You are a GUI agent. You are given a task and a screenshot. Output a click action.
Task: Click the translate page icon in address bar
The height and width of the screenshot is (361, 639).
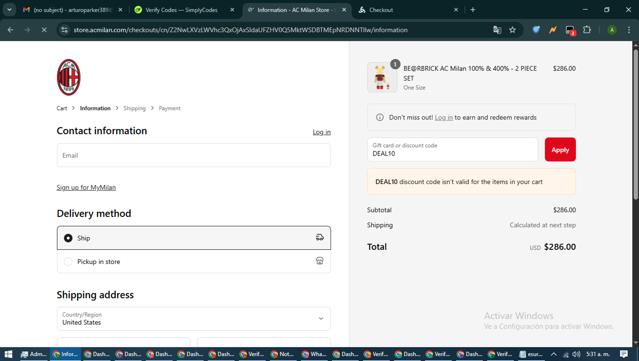point(497,30)
